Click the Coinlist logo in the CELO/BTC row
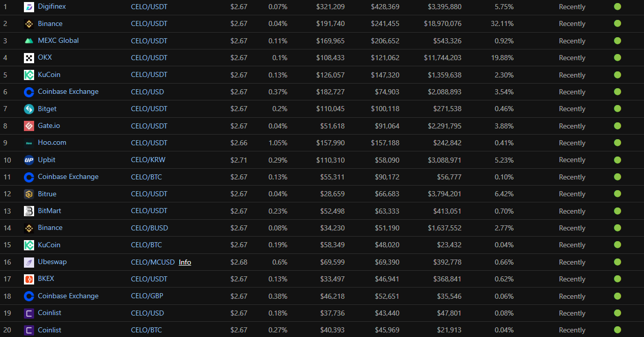The width and height of the screenshot is (644, 337). click(29, 330)
